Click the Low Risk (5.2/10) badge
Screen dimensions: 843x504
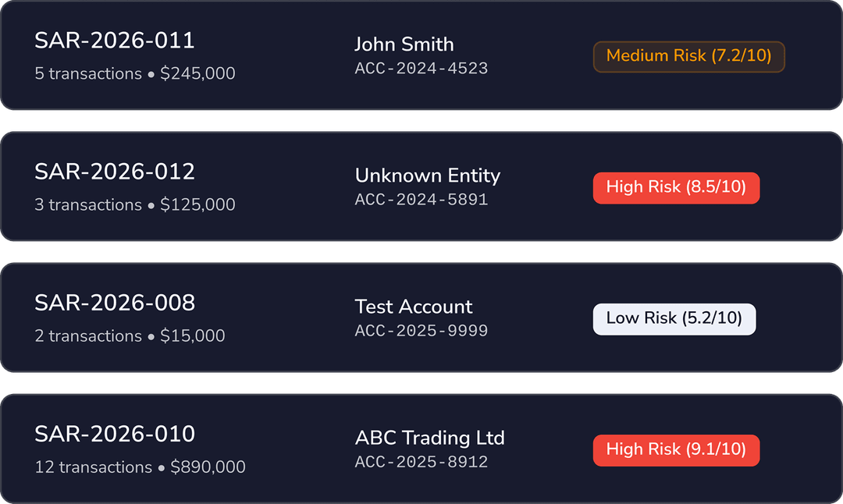coord(674,318)
